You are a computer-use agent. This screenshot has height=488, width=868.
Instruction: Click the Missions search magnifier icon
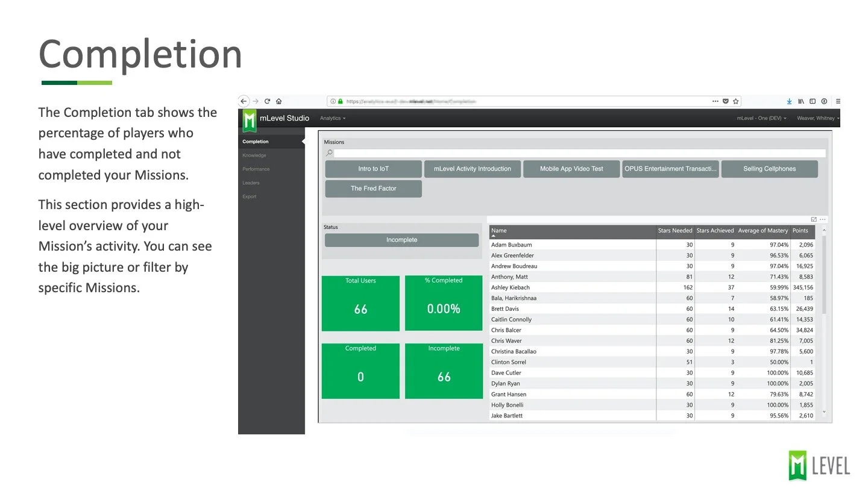[x=329, y=153]
